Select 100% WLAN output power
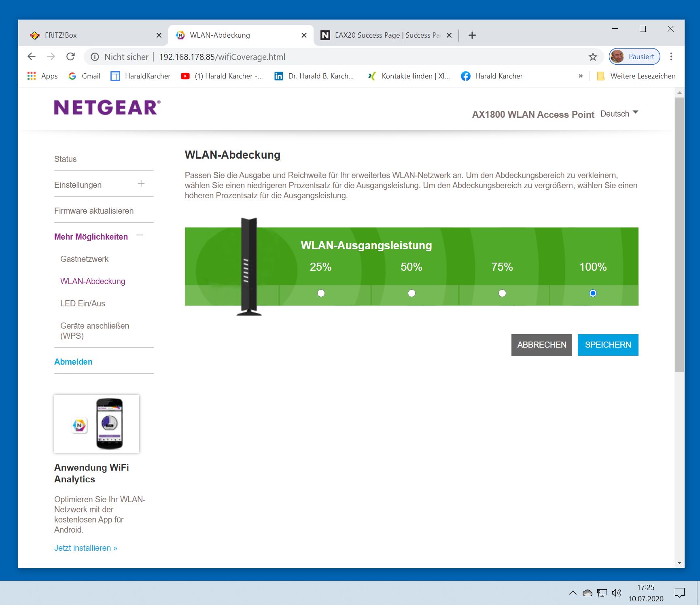The image size is (700, 605). point(593,293)
